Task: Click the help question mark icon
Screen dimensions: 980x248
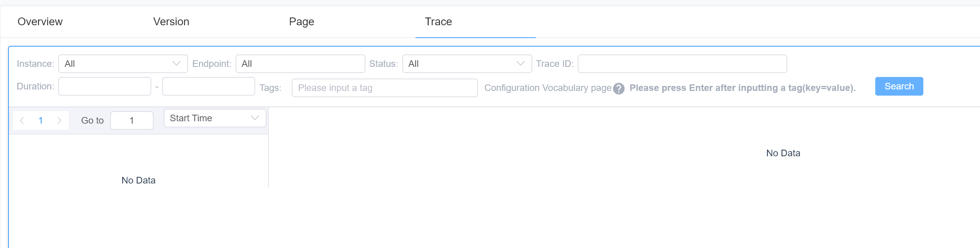Action: point(618,89)
